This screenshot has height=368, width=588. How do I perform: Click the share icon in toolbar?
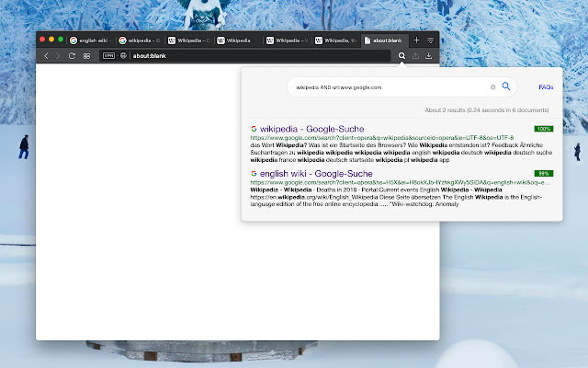point(415,55)
